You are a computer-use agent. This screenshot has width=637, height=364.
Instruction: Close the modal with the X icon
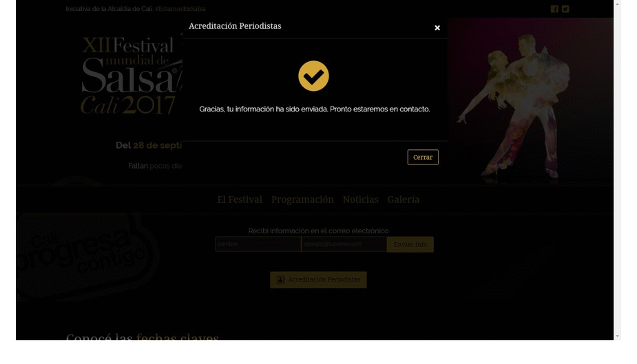(437, 28)
